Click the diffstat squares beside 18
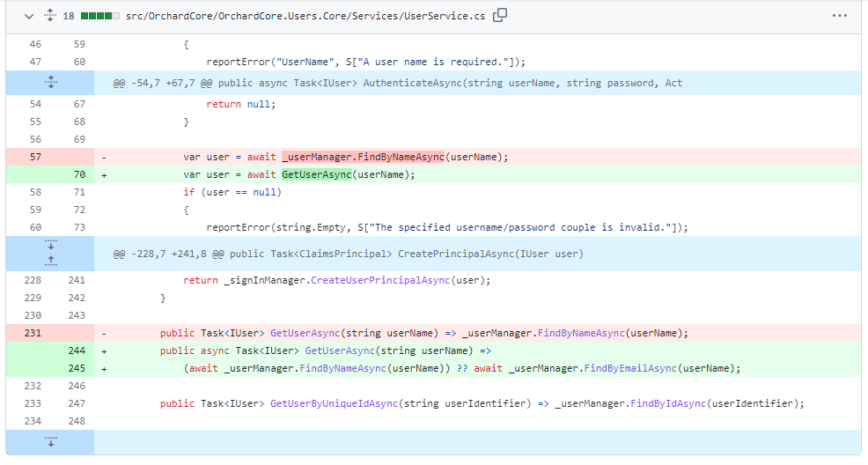 100,16
